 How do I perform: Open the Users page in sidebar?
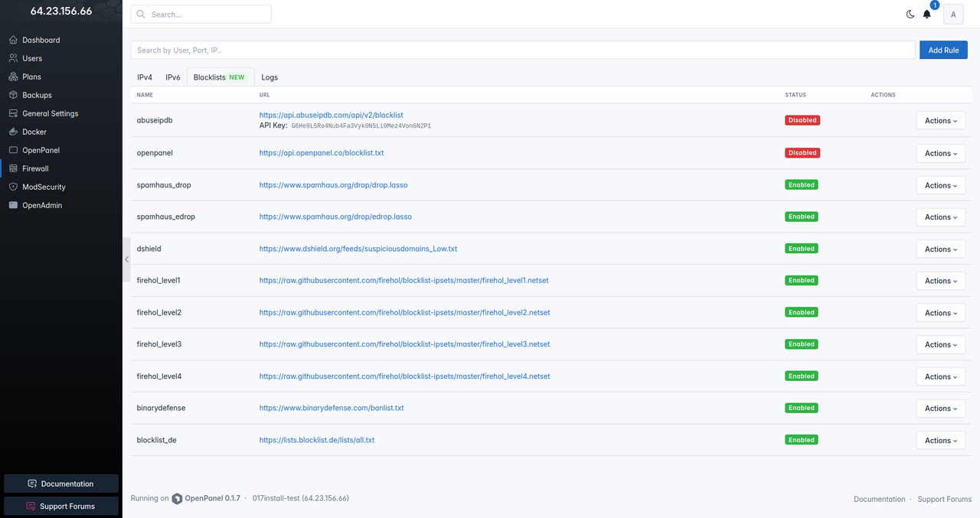pyautogui.click(x=32, y=58)
